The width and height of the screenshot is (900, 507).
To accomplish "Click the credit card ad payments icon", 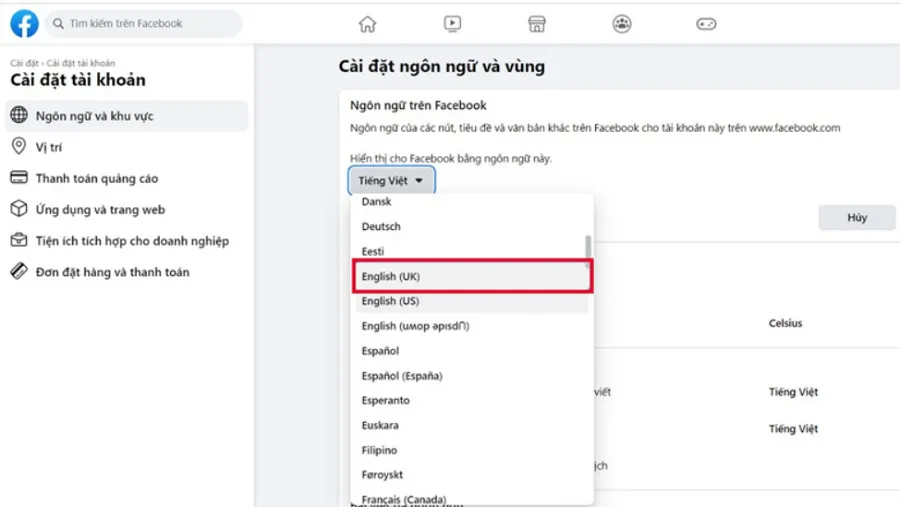I will tap(19, 177).
